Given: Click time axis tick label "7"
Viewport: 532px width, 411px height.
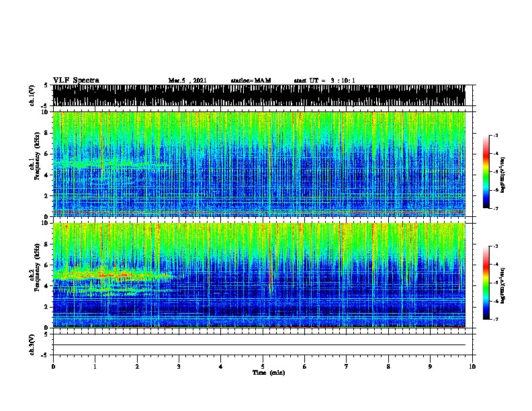Looking at the screenshot, I should 347,367.
